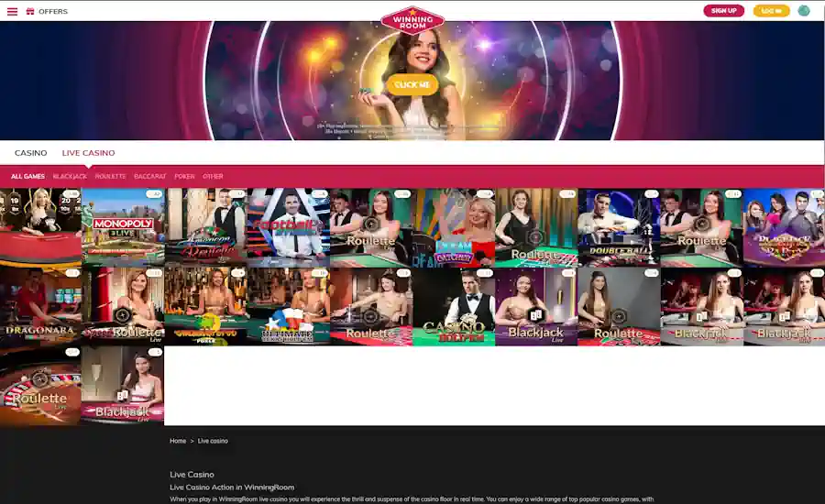The height and width of the screenshot is (504, 825).
Task: Click the Live Casino heading text
Action: tap(192, 475)
